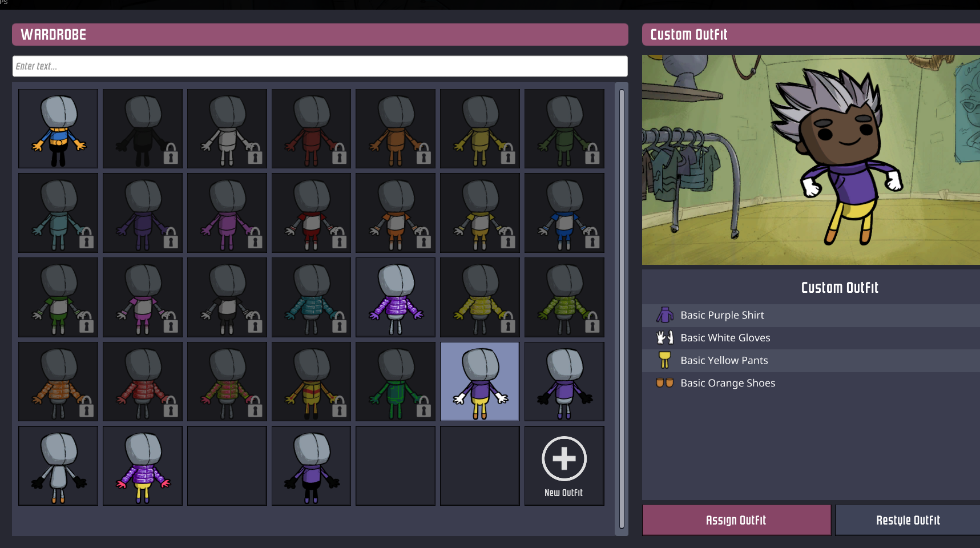Select purple shirt outfit with black gloves, white pants
The height and width of the screenshot is (548, 980).
coord(564,381)
